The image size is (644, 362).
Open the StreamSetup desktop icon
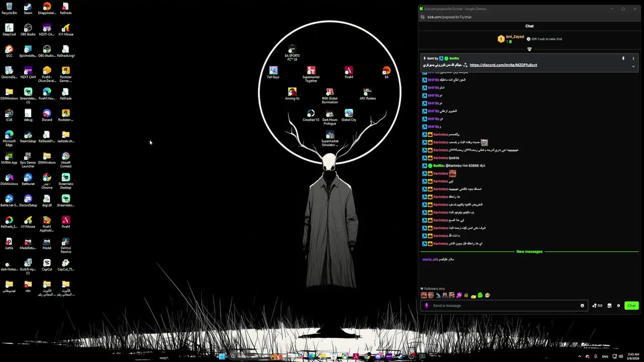coord(28,136)
